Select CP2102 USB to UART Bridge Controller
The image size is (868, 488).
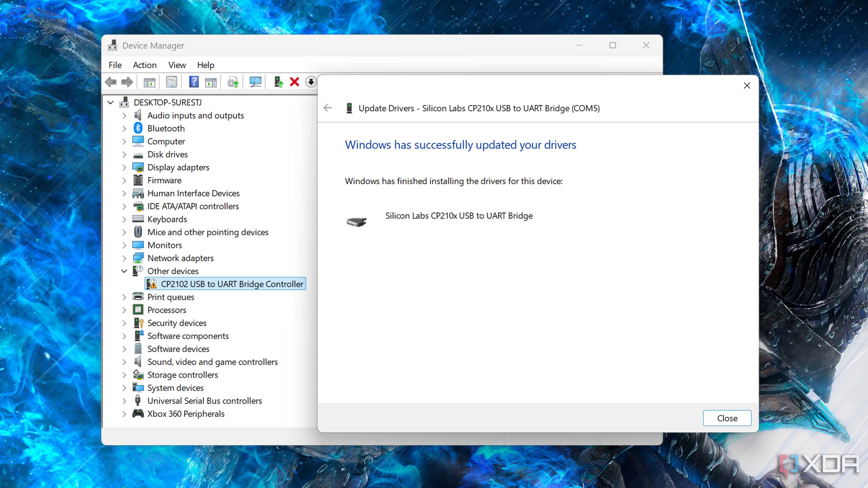click(225, 284)
